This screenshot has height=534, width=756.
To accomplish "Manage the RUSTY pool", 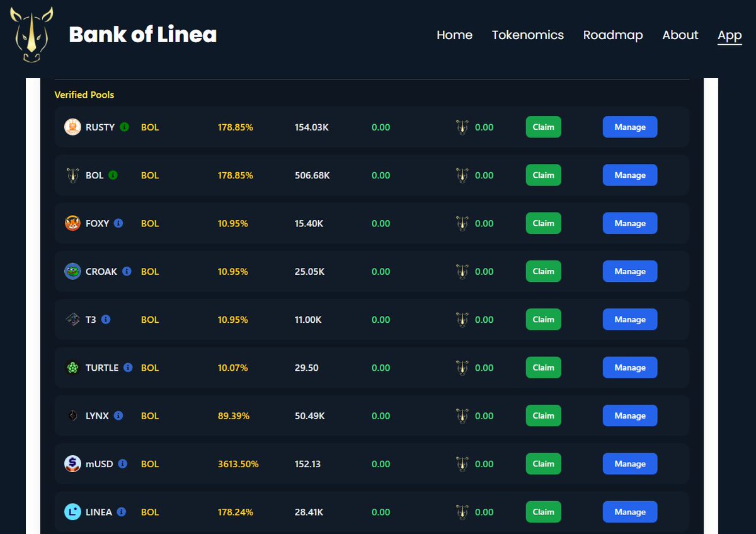I will click(630, 127).
